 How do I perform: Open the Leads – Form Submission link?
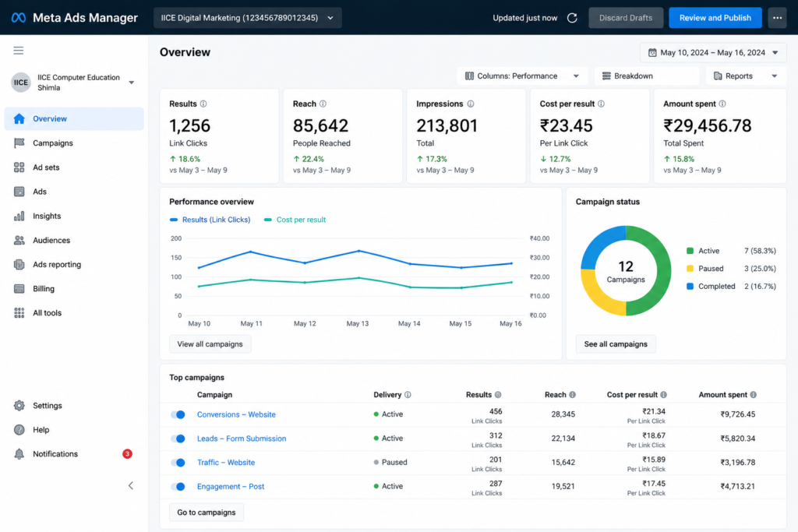pos(242,439)
